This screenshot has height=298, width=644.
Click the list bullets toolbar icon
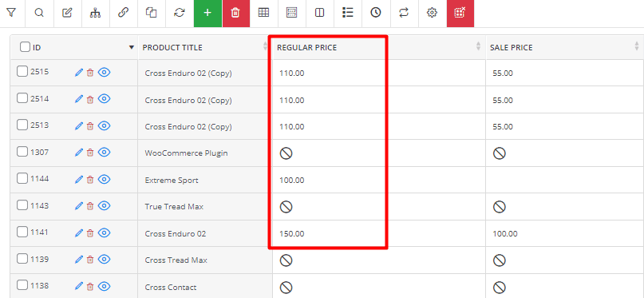pos(348,13)
